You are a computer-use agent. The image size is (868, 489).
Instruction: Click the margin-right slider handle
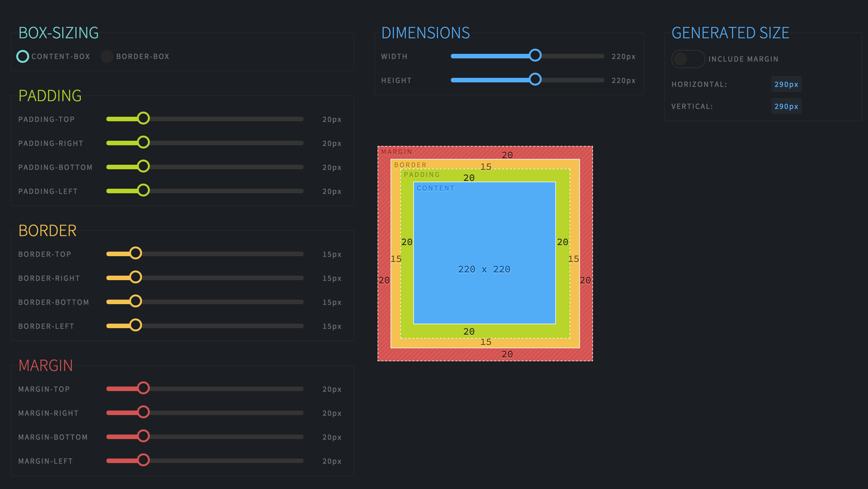(143, 412)
